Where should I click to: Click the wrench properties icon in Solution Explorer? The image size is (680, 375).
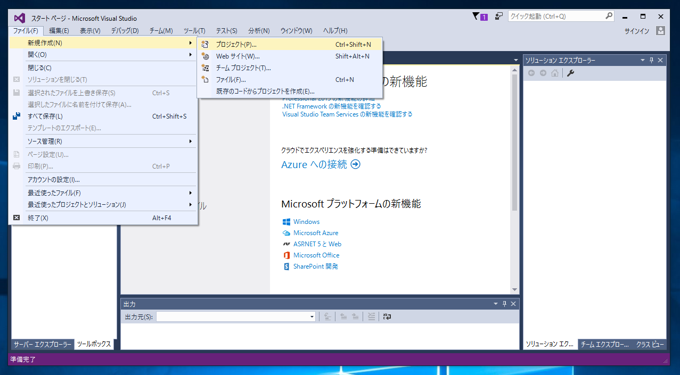[x=571, y=73]
